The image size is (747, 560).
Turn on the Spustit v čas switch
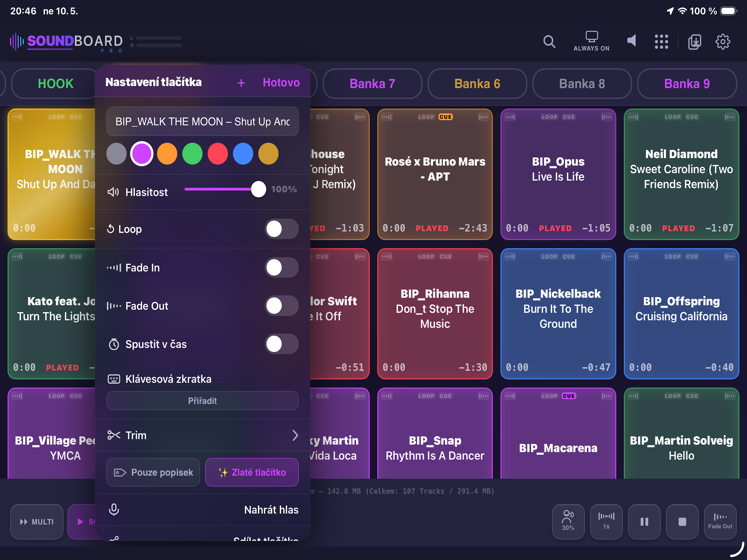282,344
